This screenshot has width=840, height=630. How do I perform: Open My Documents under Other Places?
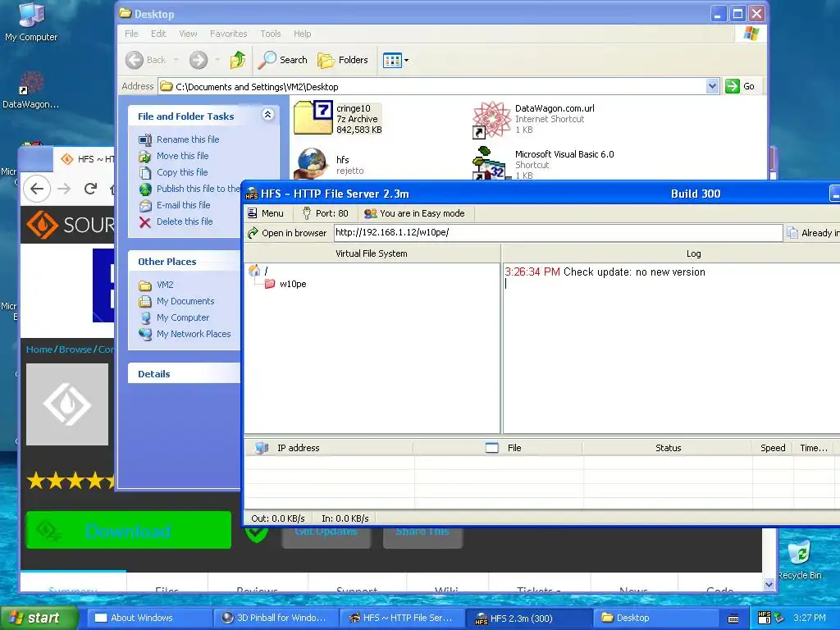tap(185, 301)
